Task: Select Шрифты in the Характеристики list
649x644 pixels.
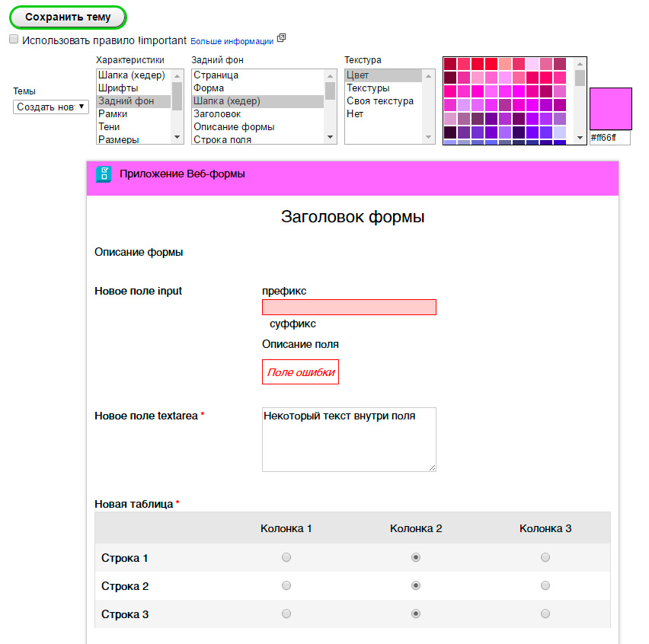Action: (118, 88)
